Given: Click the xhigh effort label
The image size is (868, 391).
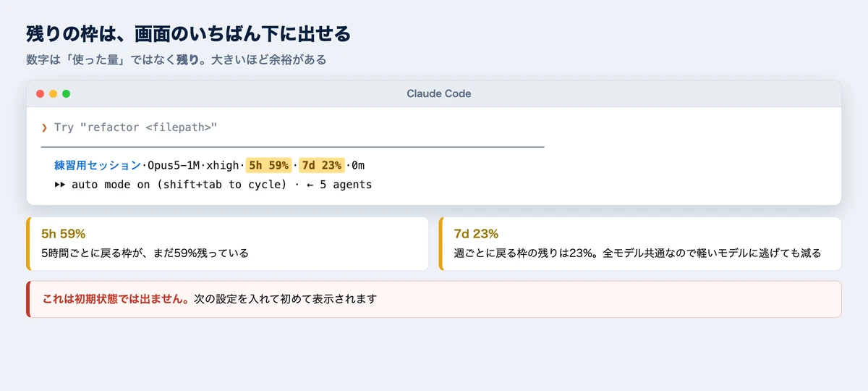Looking at the screenshot, I should (223, 166).
